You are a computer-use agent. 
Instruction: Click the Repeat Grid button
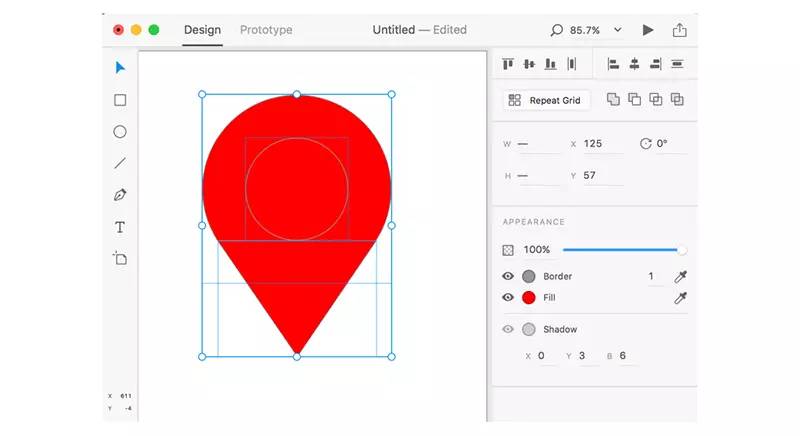pos(547,100)
